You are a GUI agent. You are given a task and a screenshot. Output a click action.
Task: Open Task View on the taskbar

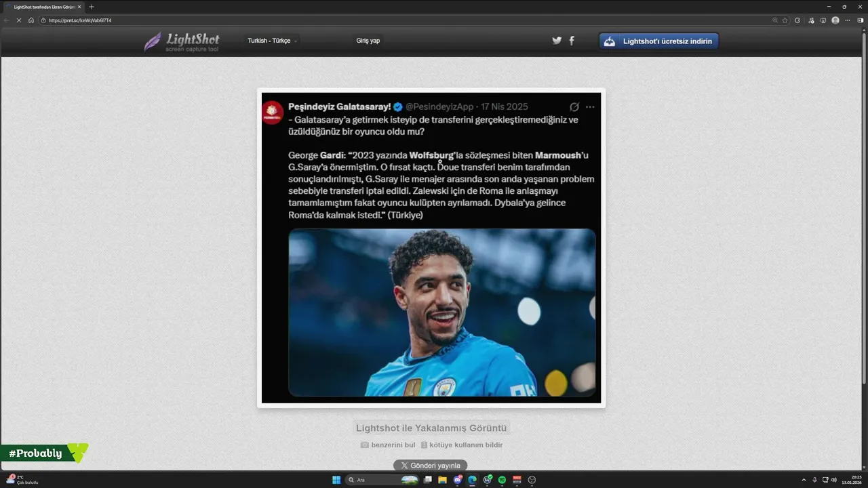click(x=428, y=480)
